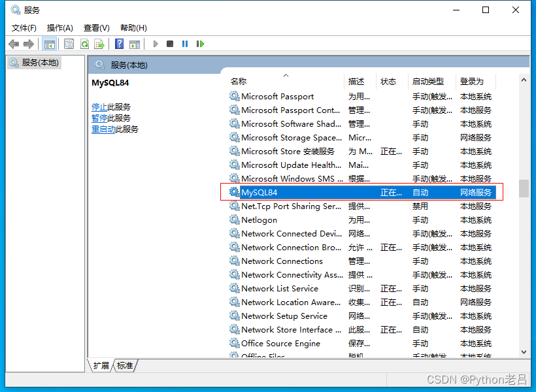Select the Microsoft Passport Cont... service

point(362,110)
